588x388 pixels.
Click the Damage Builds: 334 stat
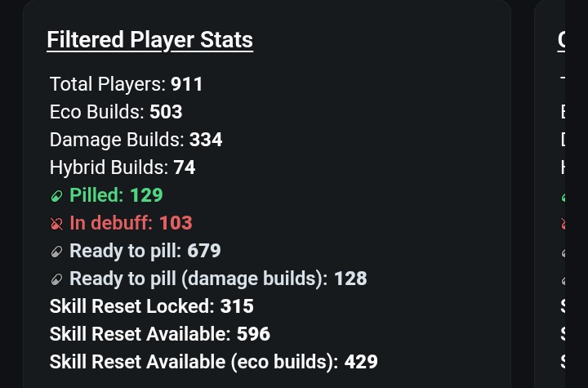pyautogui.click(x=136, y=140)
